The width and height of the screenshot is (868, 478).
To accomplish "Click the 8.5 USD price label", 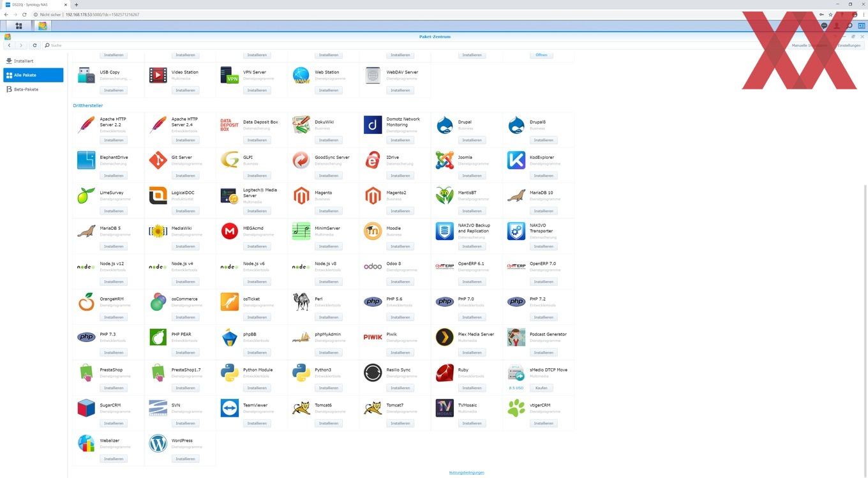I will (516, 388).
